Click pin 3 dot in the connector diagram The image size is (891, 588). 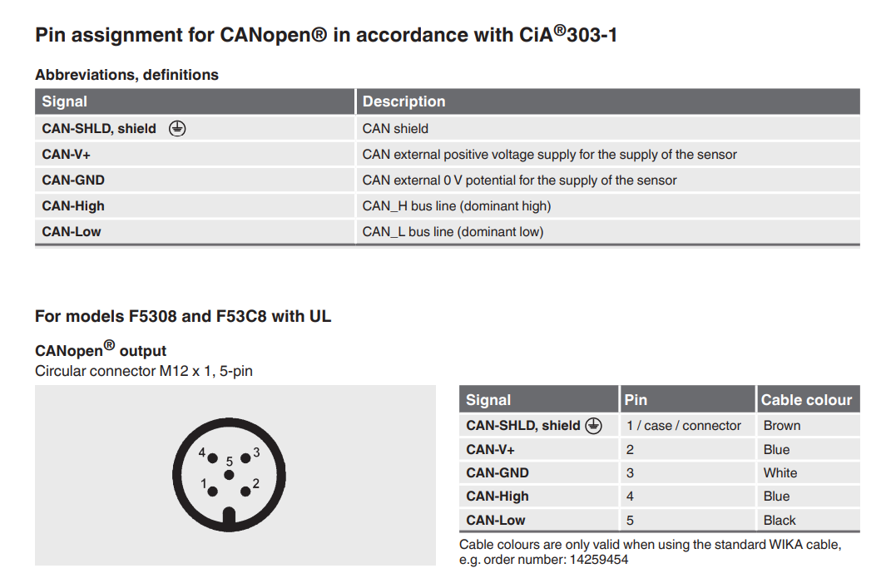point(245,458)
